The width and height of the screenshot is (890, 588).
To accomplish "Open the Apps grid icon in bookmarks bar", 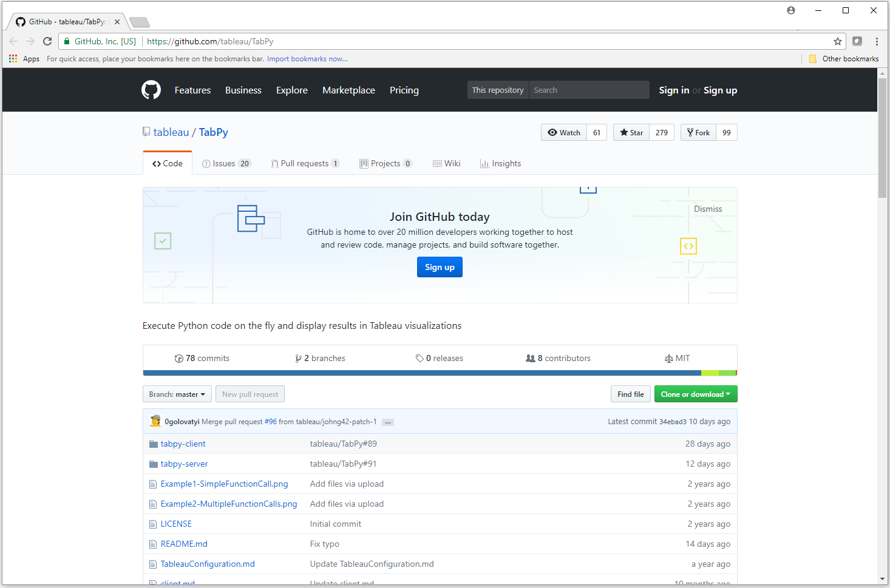I will tap(13, 59).
